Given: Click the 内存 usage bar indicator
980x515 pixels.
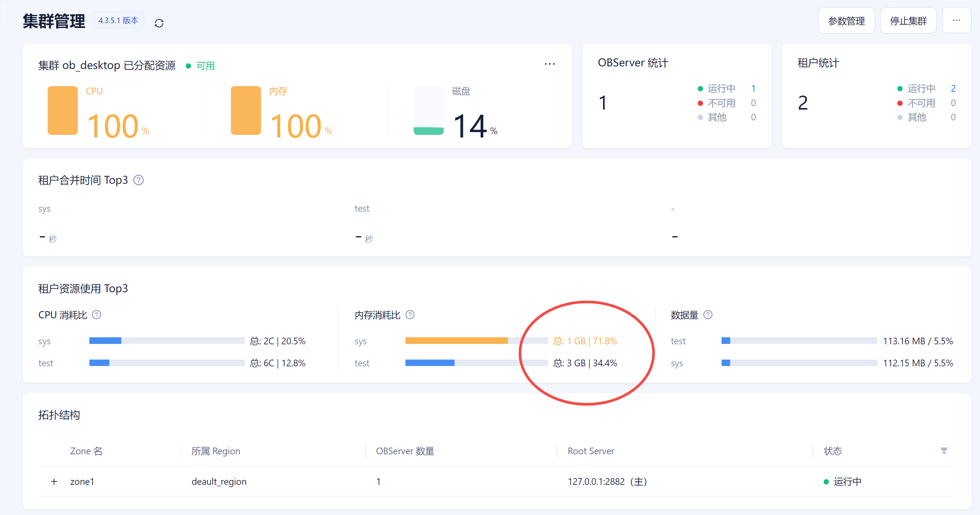Looking at the screenshot, I should pyautogui.click(x=246, y=110).
